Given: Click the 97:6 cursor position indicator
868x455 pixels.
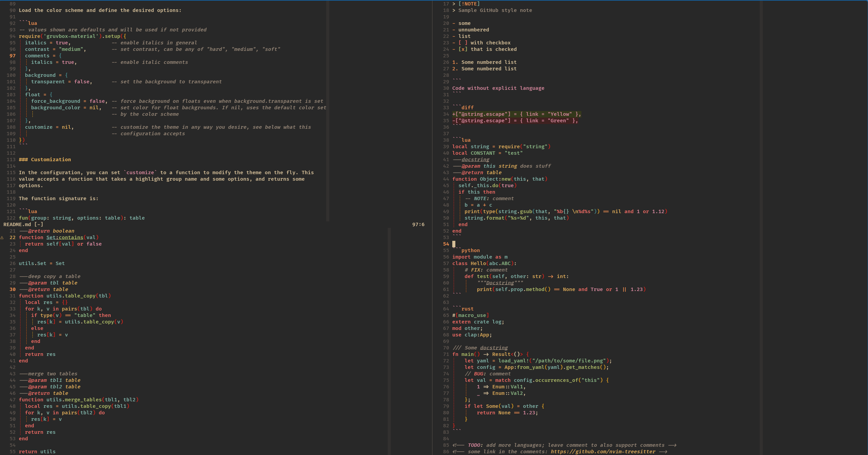Looking at the screenshot, I should tap(418, 224).
